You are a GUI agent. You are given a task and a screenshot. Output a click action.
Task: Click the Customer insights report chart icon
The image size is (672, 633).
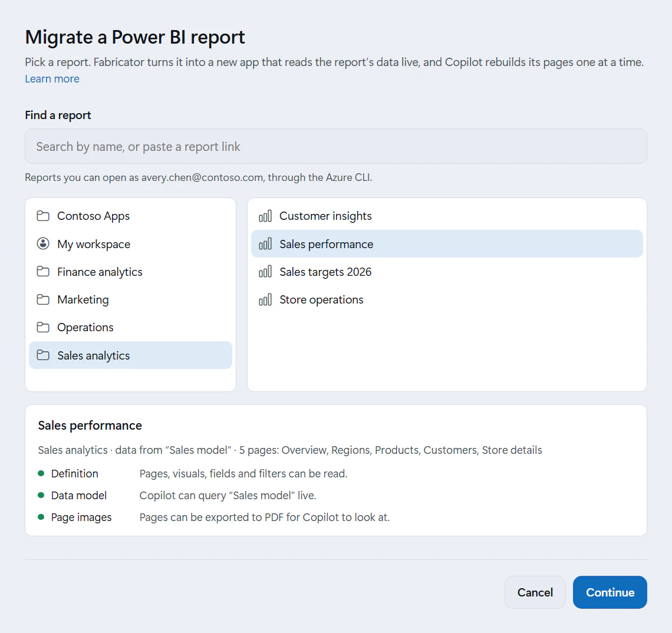coord(265,216)
